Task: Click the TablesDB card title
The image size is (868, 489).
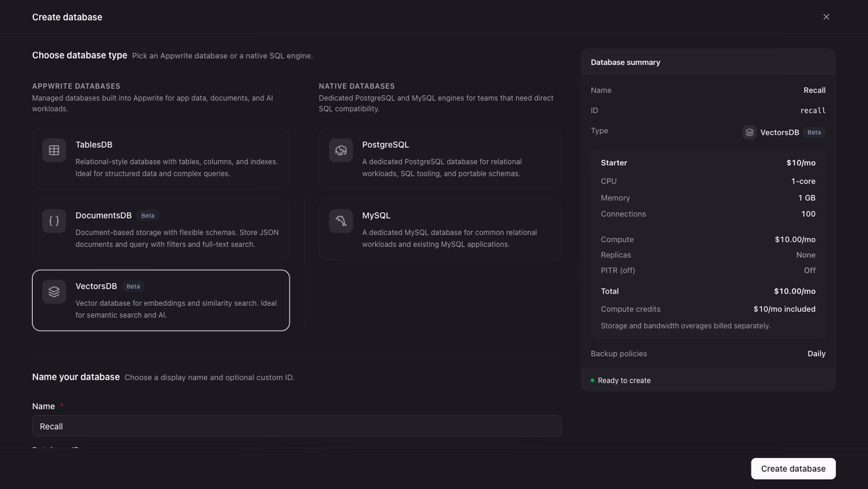Action: (94, 144)
